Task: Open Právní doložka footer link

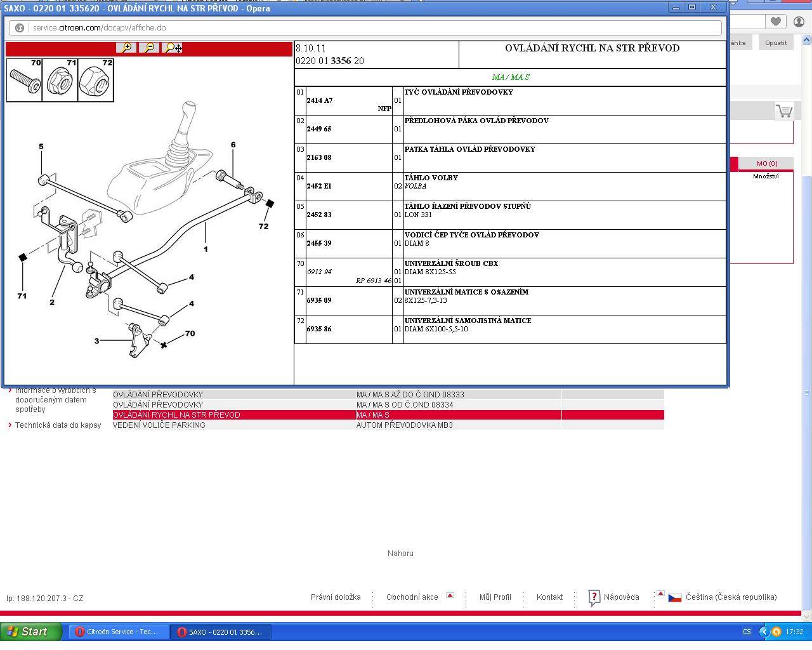Action: [x=336, y=597]
